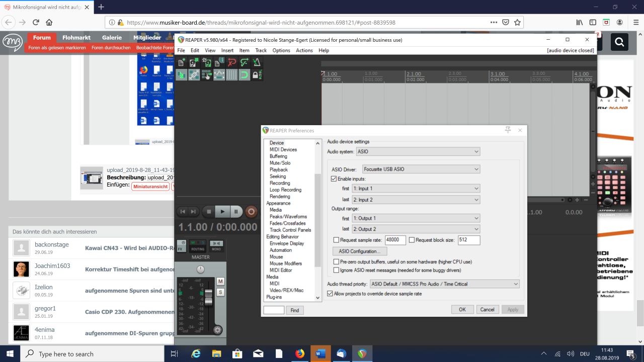Click the master volume fader
This screenshot has height=362, width=644.
(x=208, y=299)
